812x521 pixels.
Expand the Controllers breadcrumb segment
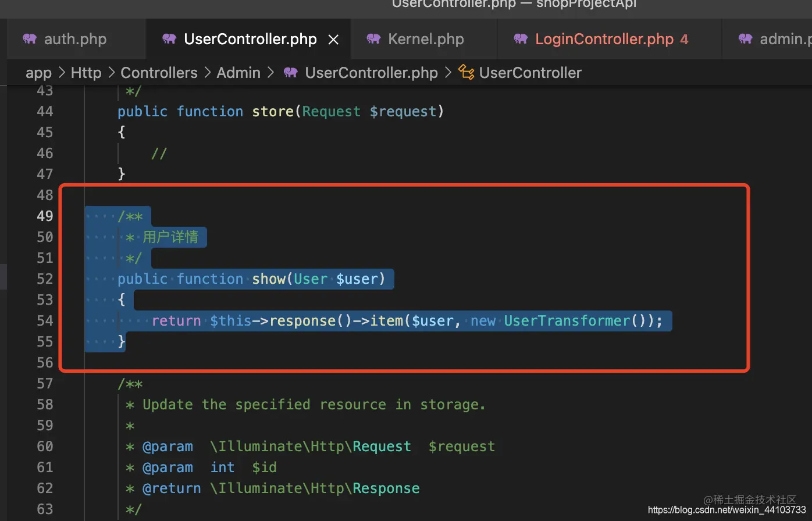point(159,73)
